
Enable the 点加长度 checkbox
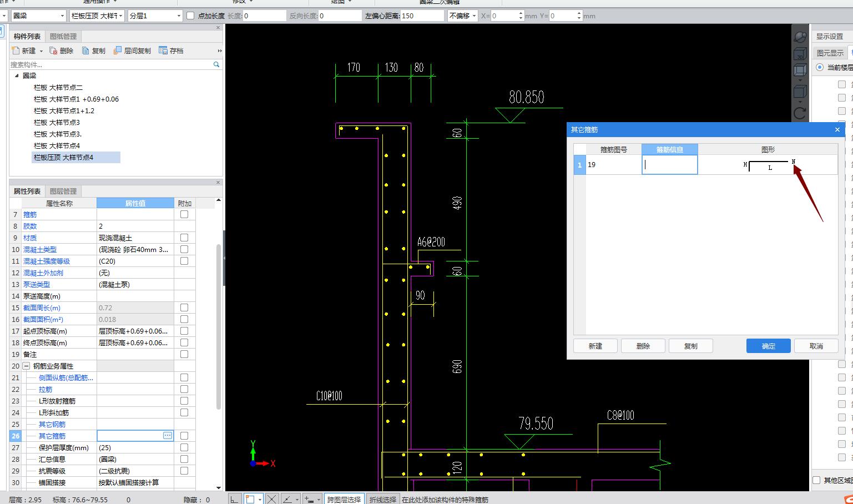(190, 16)
